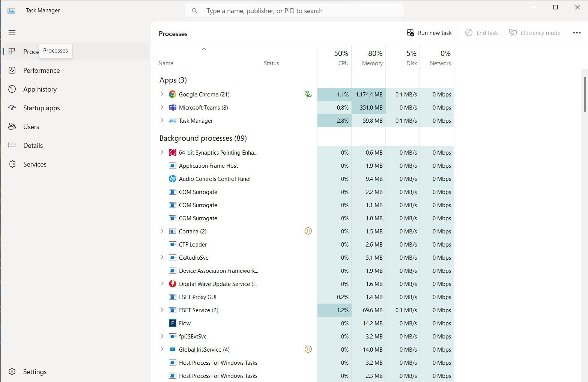588x382 pixels.
Task: Click Cortana's suspended status icon
Action: click(308, 231)
